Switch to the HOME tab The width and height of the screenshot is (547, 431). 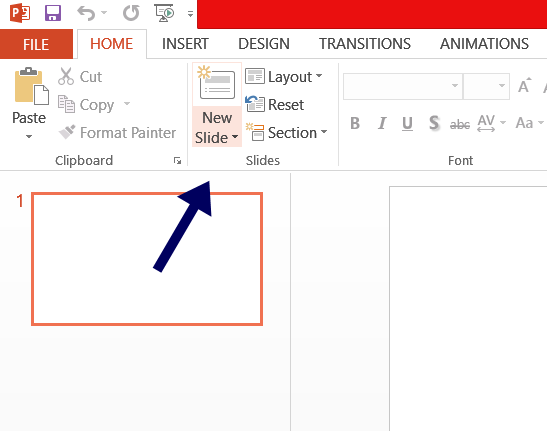[x=112, y=44]
